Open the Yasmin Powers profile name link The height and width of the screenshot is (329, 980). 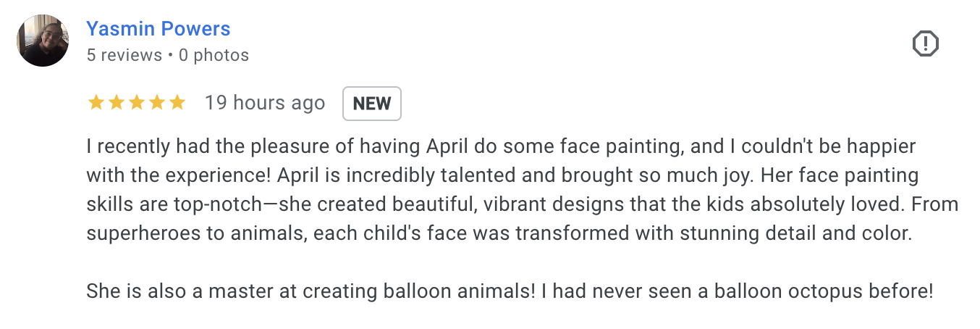tap(158, 29)
